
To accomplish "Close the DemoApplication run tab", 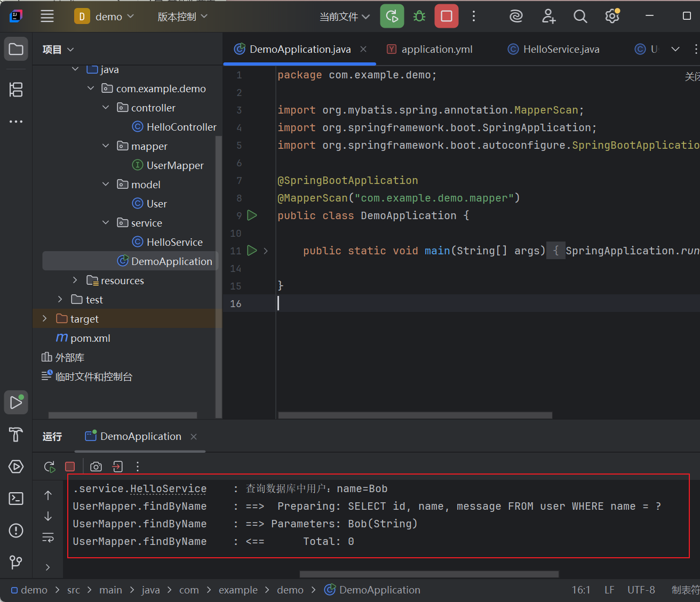I will 194,437.
